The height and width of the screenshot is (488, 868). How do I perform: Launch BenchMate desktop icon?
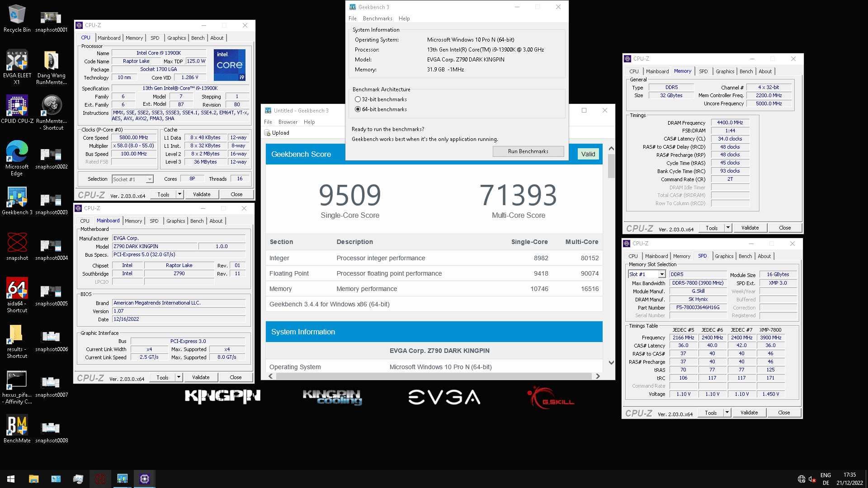[17, 429]
